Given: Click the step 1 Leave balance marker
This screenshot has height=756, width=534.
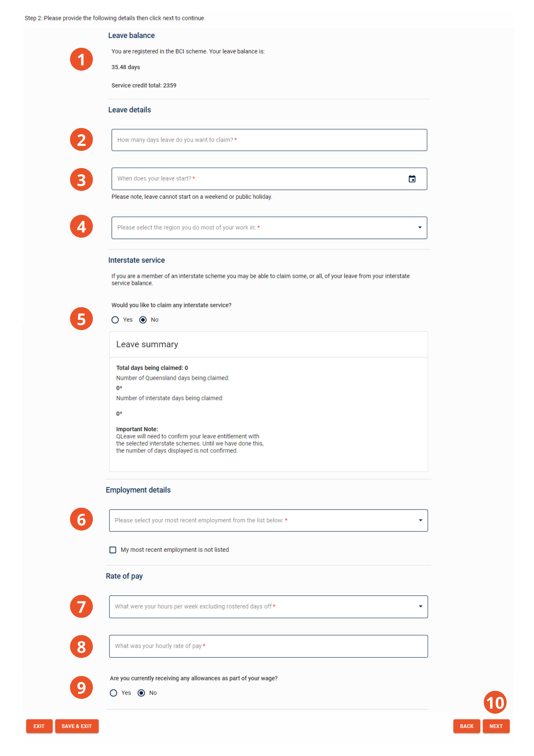Looking at the screenshot, I should tap(81, 59).
